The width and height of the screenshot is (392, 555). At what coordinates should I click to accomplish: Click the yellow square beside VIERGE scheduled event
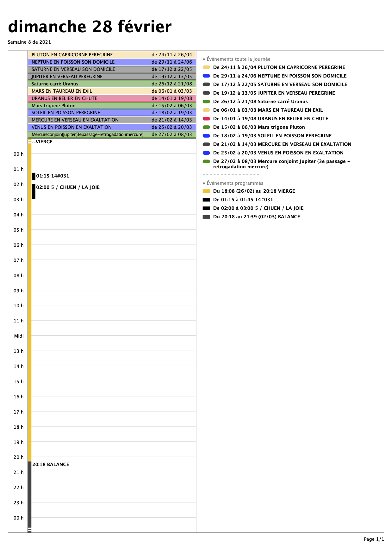(206, 191)
